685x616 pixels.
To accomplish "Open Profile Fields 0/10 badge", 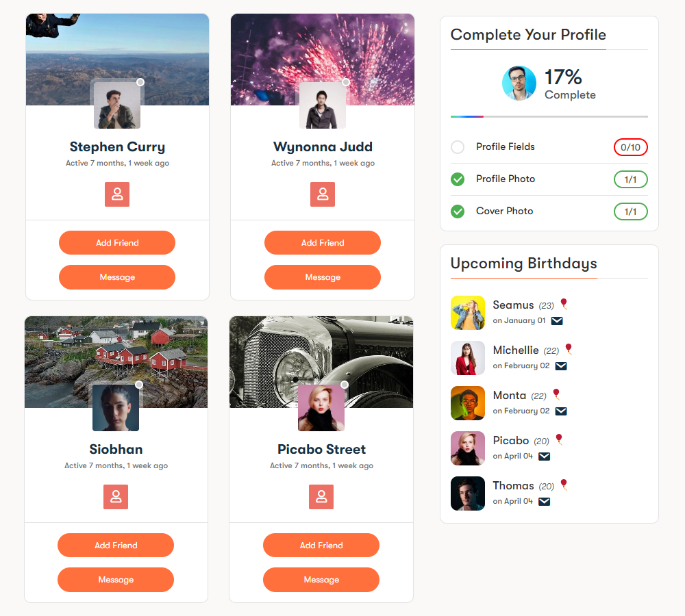I will (630, 147).
